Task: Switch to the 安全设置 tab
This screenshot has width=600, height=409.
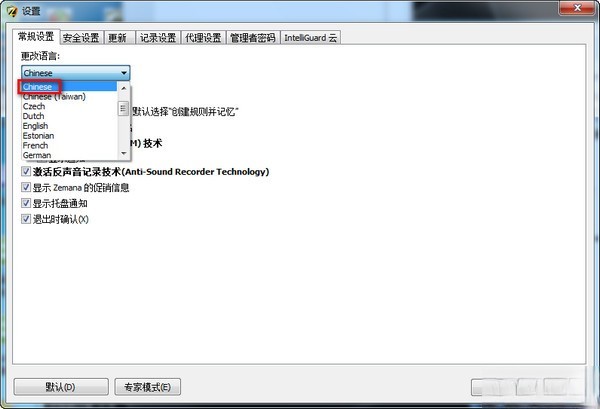Action: pyautogui.click(x=81, y=37)
